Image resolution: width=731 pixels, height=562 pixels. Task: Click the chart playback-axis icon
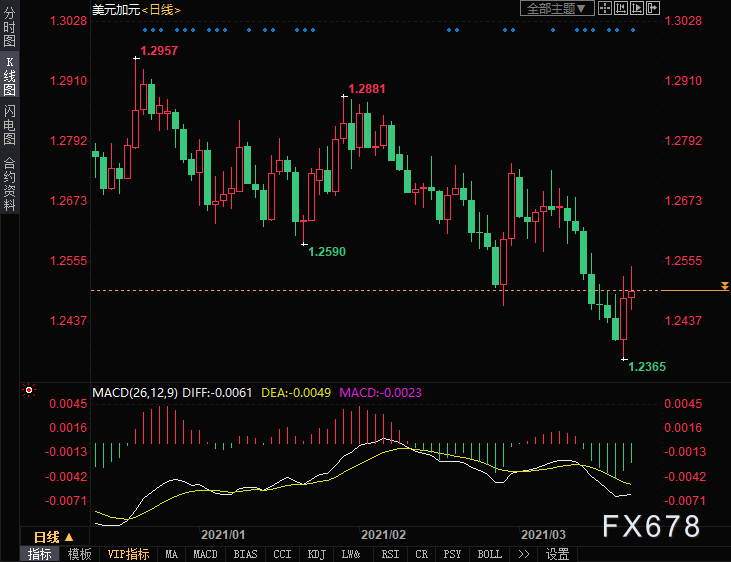637,8
